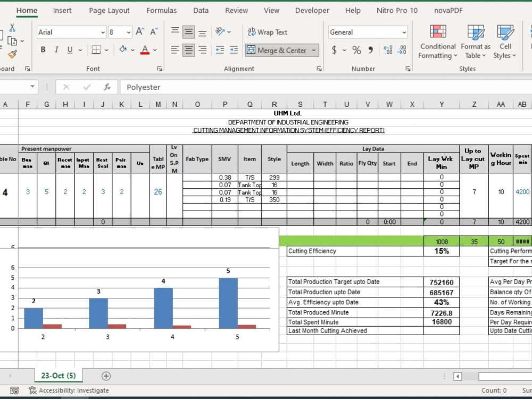Switch to the Data tab
Viewport: 532px width, 399px height.
[x=201, y=11]
